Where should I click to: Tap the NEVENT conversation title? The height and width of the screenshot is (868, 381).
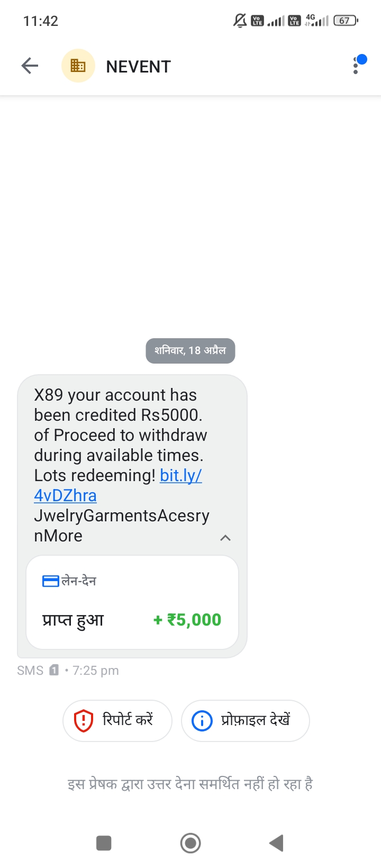(139, 67)
